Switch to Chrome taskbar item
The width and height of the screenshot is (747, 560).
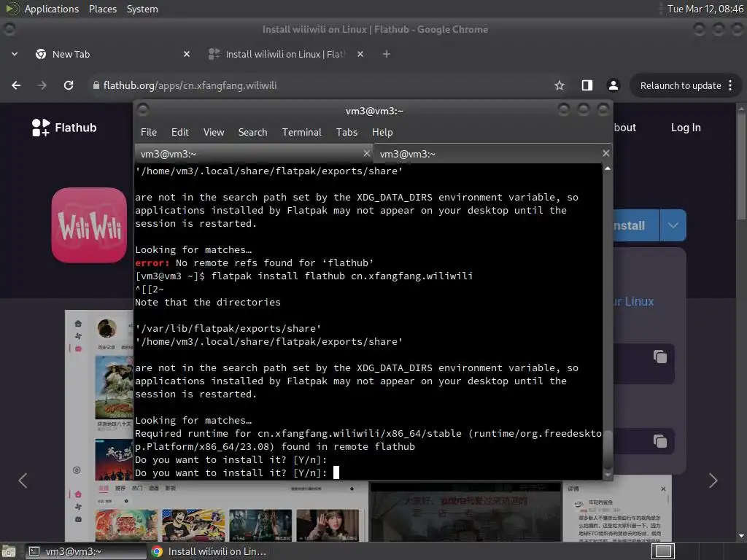point(208,551)
